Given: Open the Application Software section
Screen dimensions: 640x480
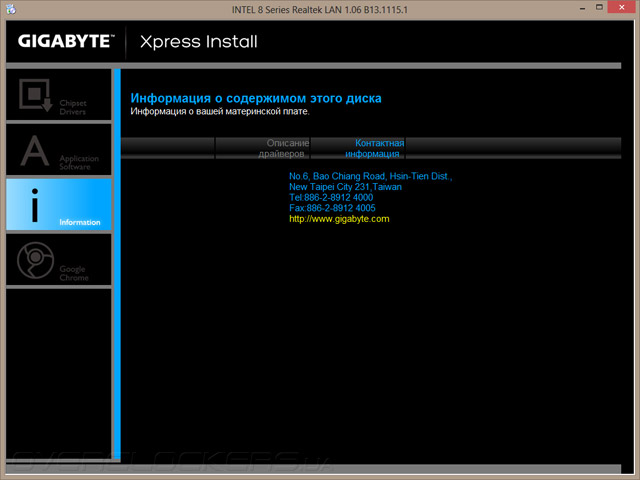Looking at the screenshot, I should (x=59, y=150).
